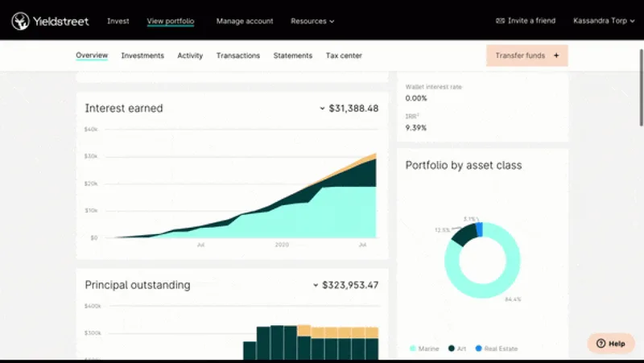The height and width of the screenshot is (363, 644).
Task: Expand the Interest earned $31,388.48 chevron
Action: [322, 109]
